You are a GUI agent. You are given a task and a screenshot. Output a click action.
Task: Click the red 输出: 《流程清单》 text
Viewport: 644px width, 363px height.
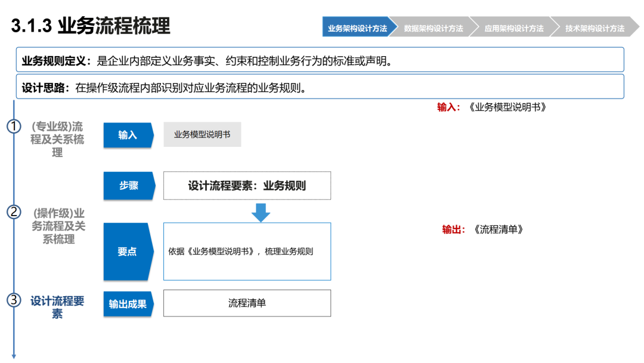coord(482,229)
